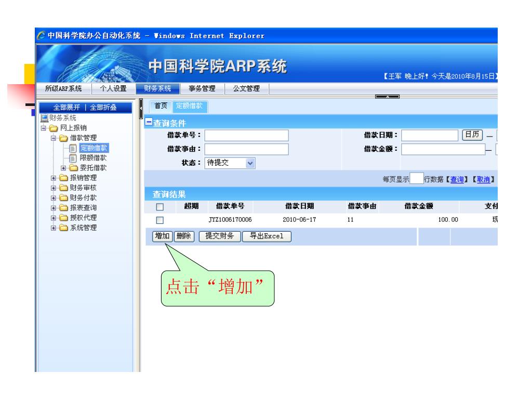The image size is (532, 399).
Task: Click the amount cell 100.00
Action: click(x=448, y=220)
